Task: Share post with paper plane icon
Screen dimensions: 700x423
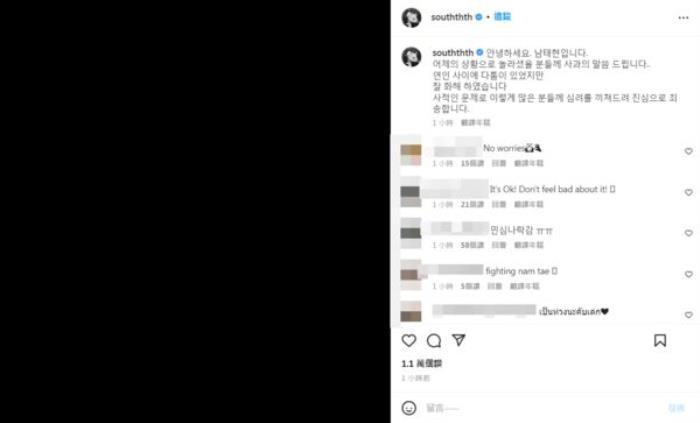Action: [458, 340]
